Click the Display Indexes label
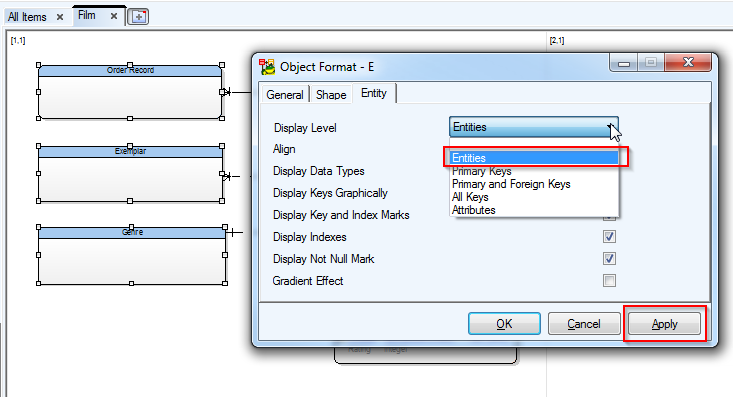733x397 pixels. tap(309, 237)
